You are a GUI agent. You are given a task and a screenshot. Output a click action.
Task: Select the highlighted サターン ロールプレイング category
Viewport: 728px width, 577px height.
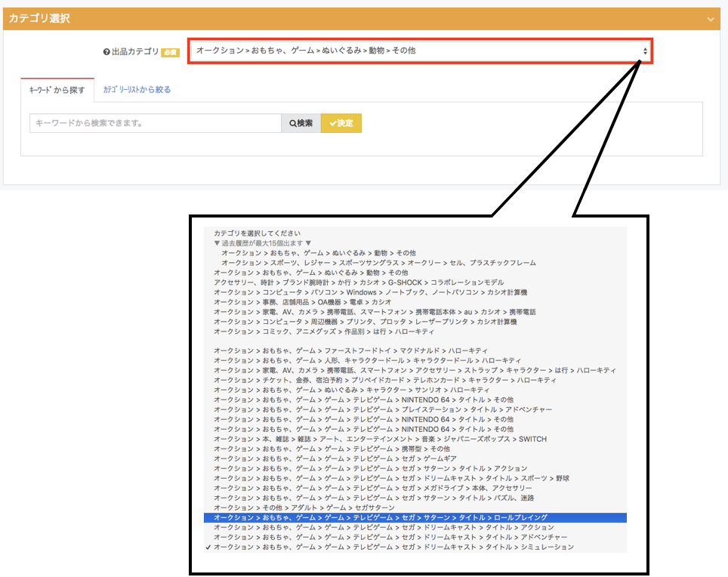(x=381, y=517)
